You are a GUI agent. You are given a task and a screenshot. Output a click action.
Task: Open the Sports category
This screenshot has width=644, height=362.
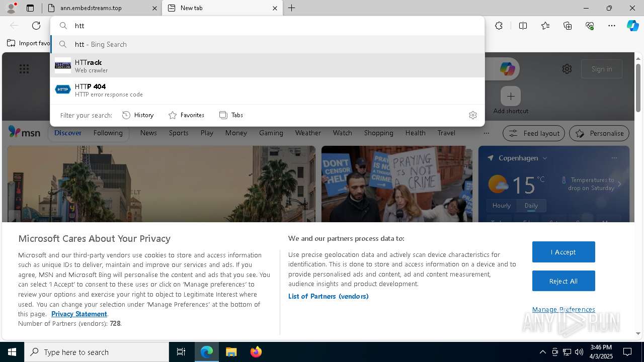179,133
